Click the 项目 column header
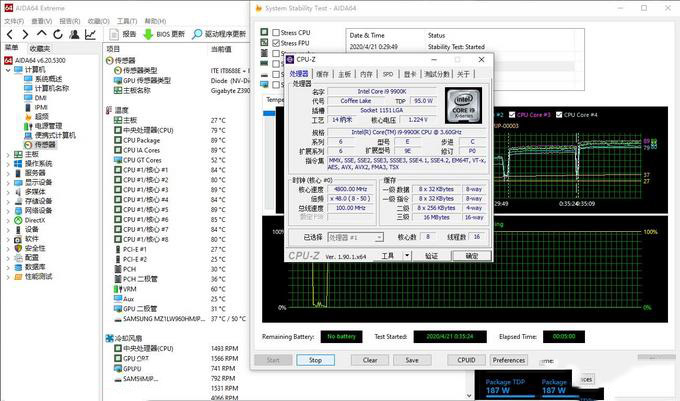The width and height of the screenshot is (680, 401). tap(113, 49)
